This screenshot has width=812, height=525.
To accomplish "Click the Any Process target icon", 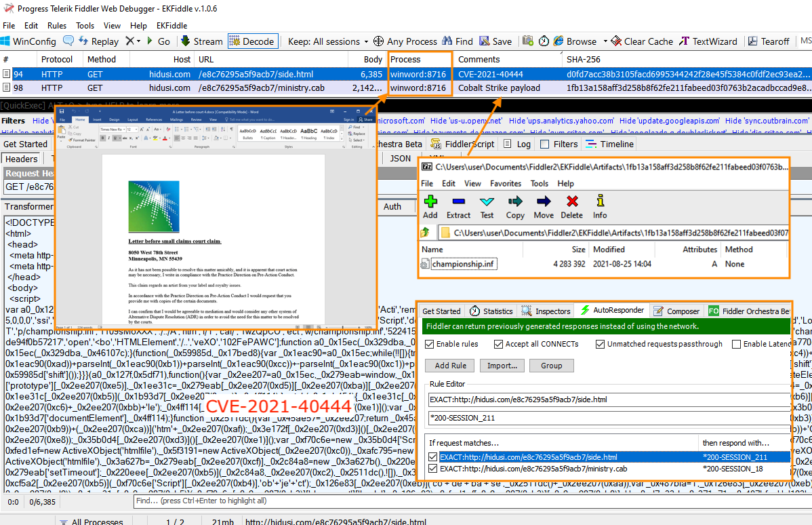I will tap(379, 41).
